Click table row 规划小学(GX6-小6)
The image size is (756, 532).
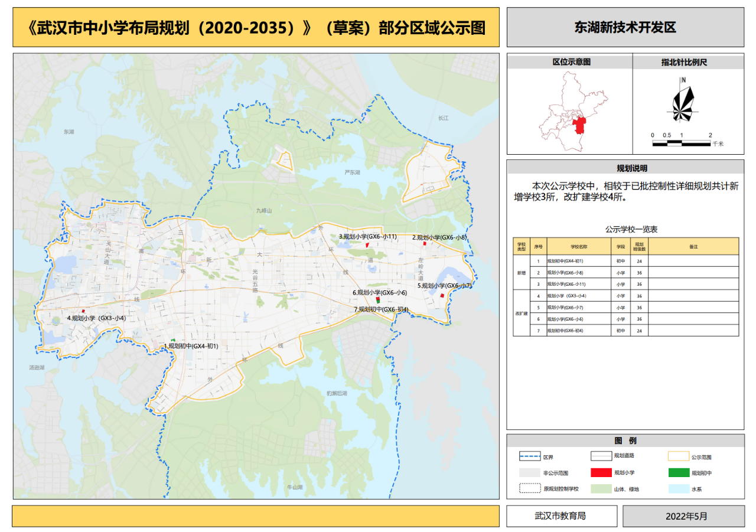click(634, 319)
